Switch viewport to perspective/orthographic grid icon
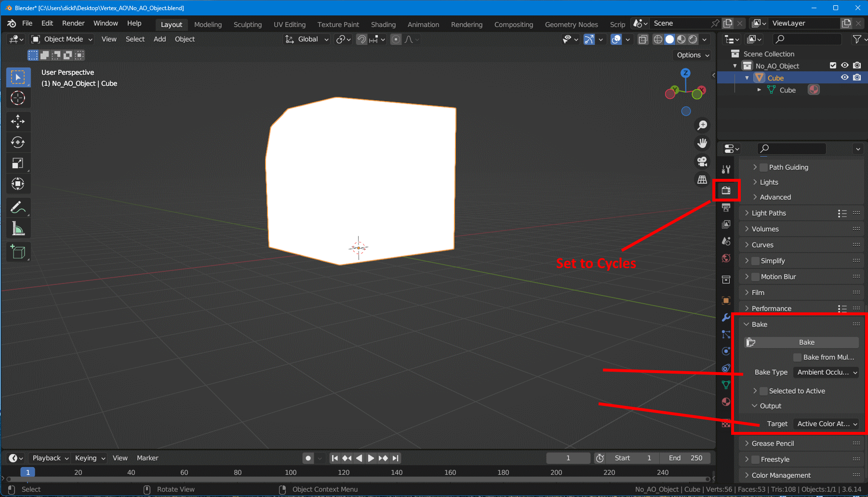The image size is (868, 497). [x=703, y=180]
